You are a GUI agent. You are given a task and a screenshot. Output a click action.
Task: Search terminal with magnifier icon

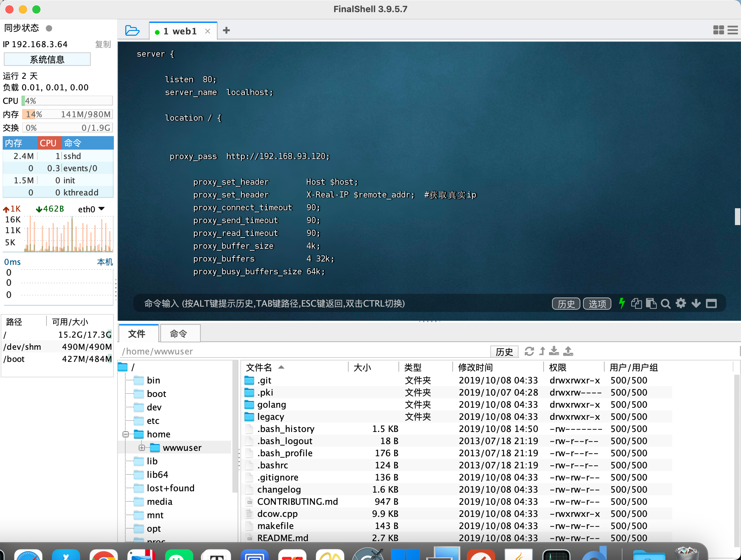click(666, 304)
